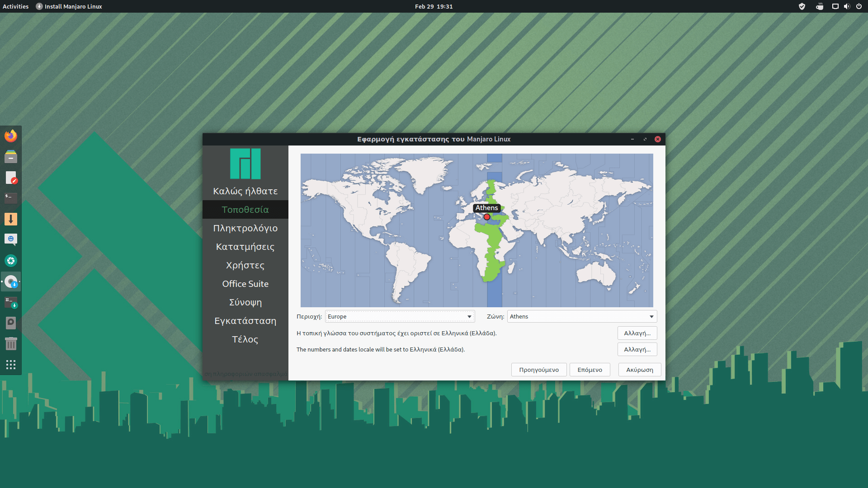Open the text editor dock icon

tap(11, 178)
